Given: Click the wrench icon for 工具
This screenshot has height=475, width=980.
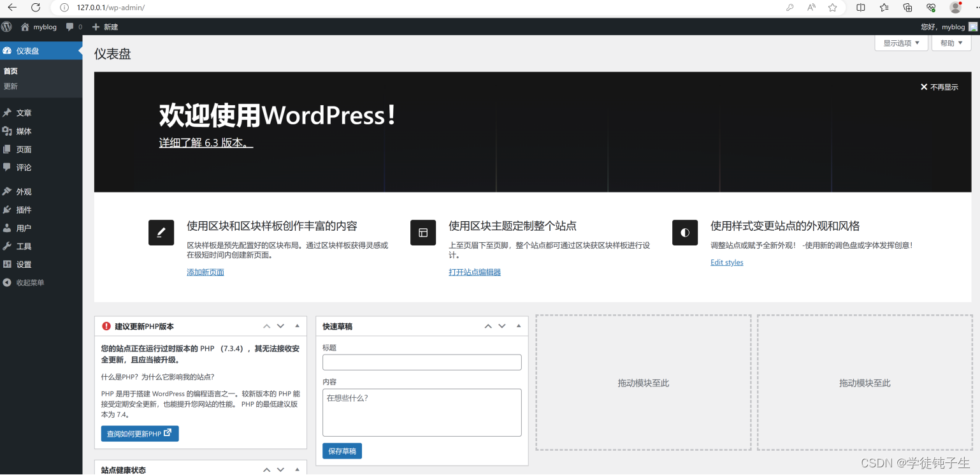Looking at the screenshot, I should click(7, 246).
